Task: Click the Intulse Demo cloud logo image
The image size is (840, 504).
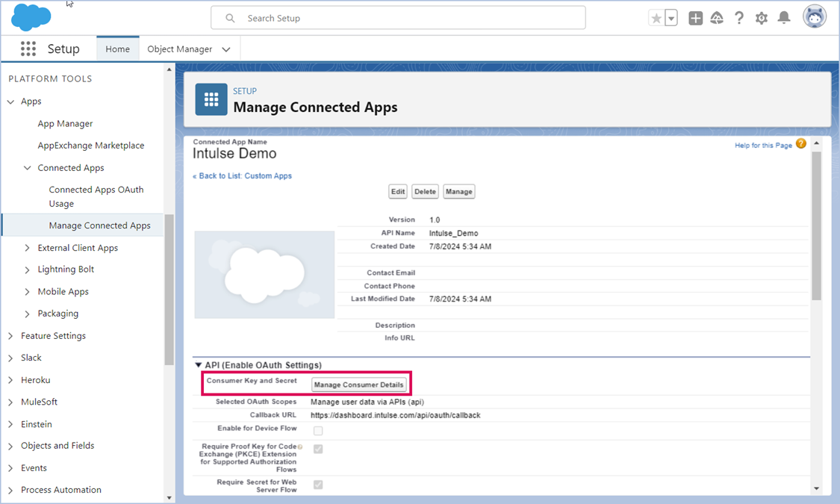Action: point(264,275)
